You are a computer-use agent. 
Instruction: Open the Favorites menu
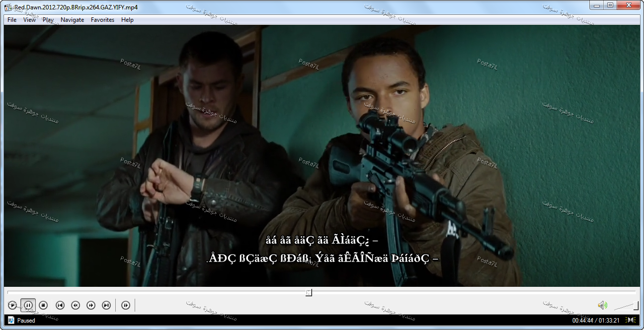coord(102,20)
